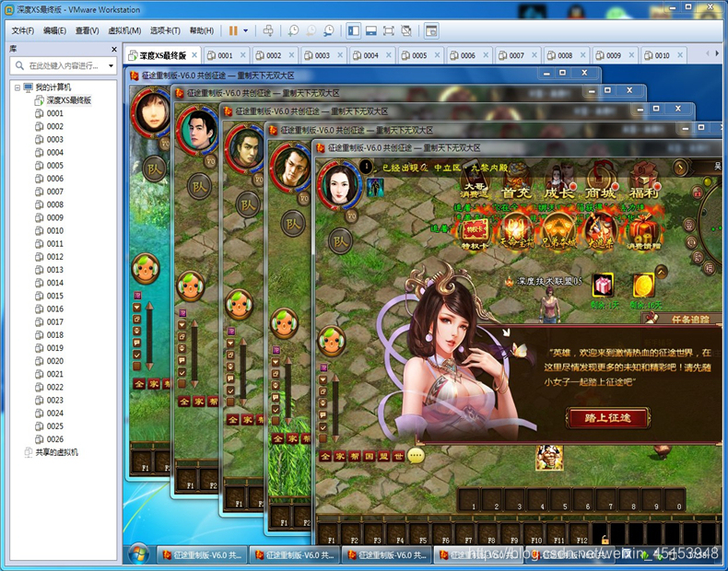
Task: Open the 特权卡 privilege card icon
Action: (x=475, y=232)
